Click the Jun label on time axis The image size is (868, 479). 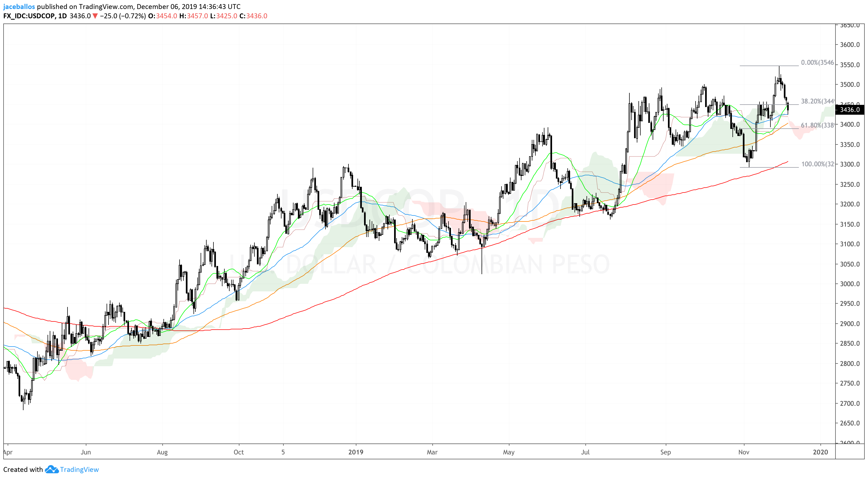click(86, 452)
